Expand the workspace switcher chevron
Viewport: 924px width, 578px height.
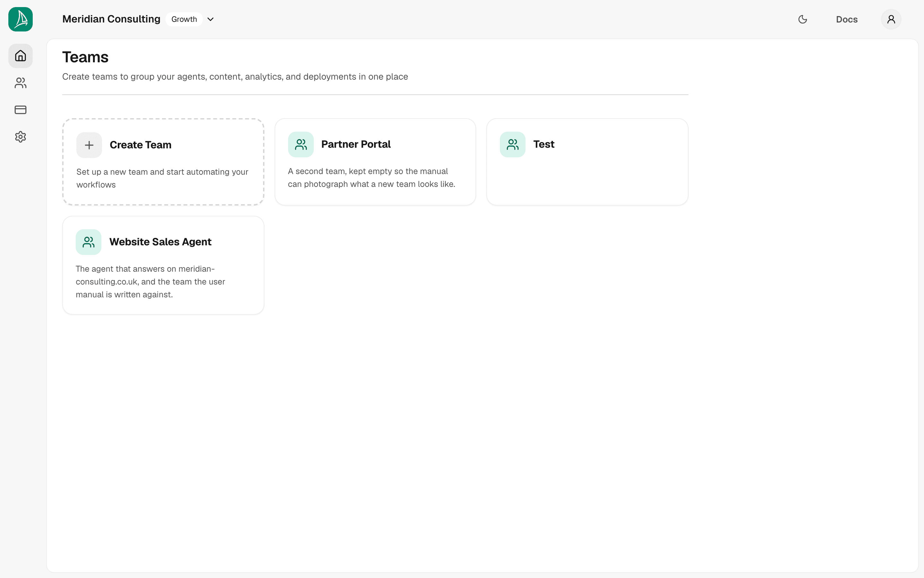210,19
